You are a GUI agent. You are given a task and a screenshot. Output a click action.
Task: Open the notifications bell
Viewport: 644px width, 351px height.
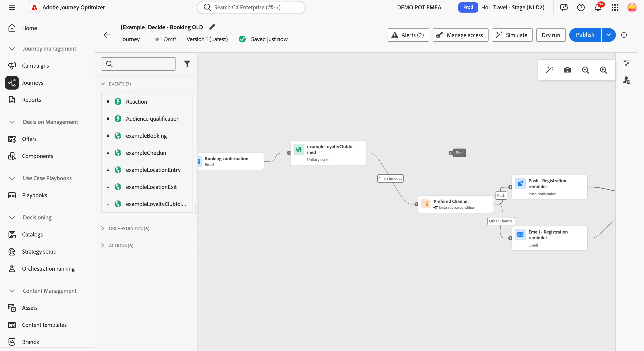(x=598, y=7)
